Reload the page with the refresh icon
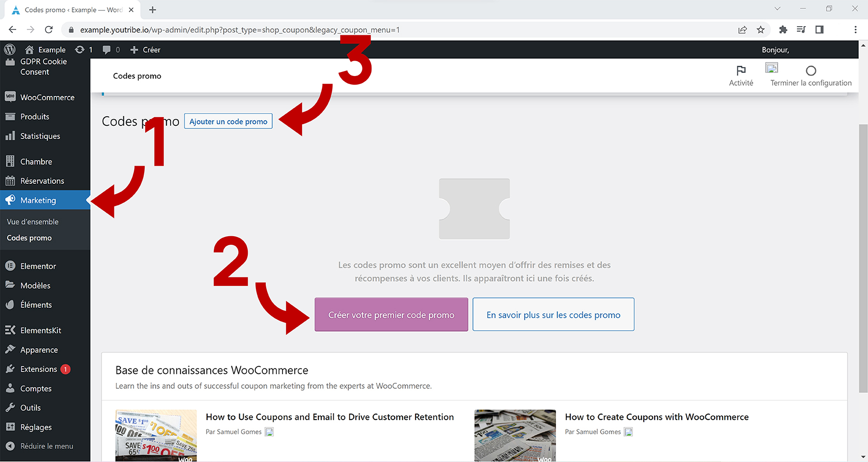This screenshot has width=868, height=462. (49, 30)
